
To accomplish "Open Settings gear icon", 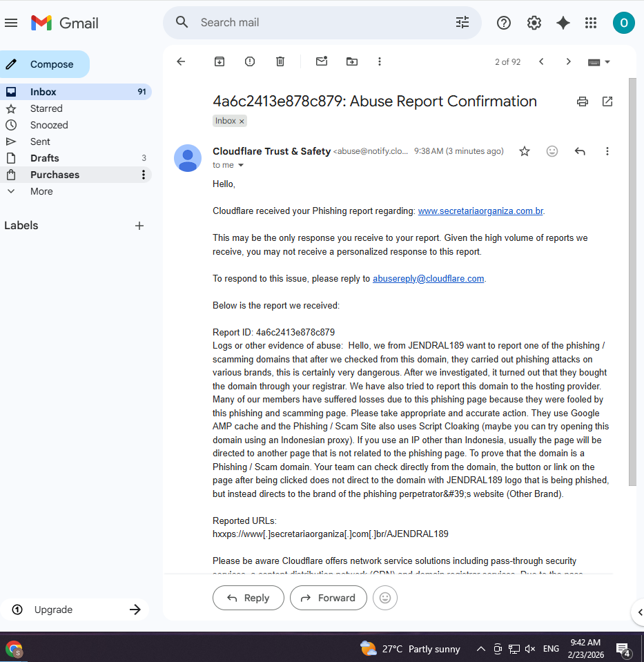I will (534, 23).
